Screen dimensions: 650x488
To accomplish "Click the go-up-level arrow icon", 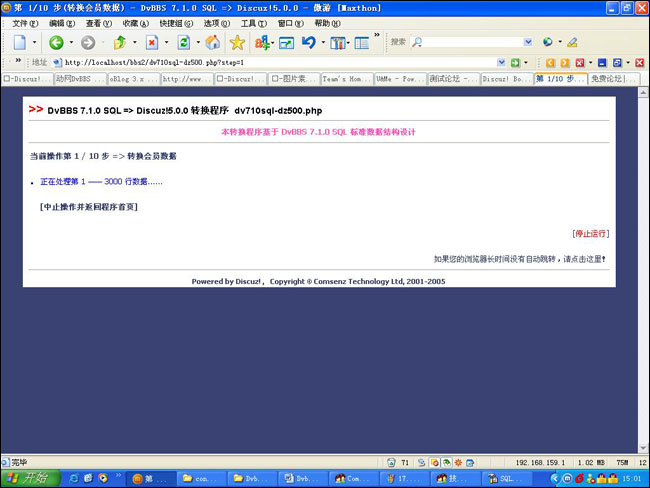I will [120, 42].
